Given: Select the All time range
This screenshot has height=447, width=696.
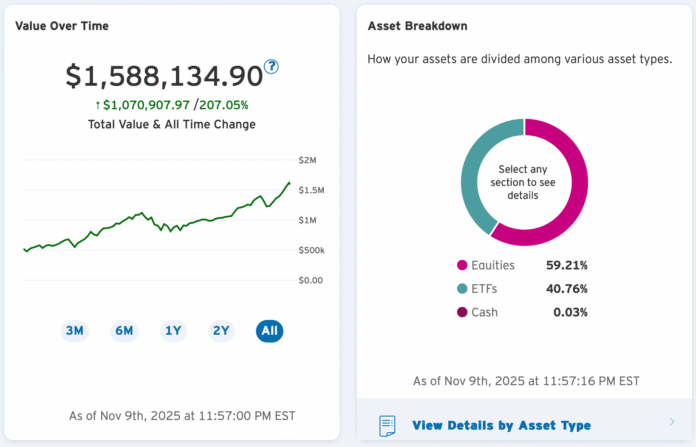Looking at the screenshot, I should (269, 331).
